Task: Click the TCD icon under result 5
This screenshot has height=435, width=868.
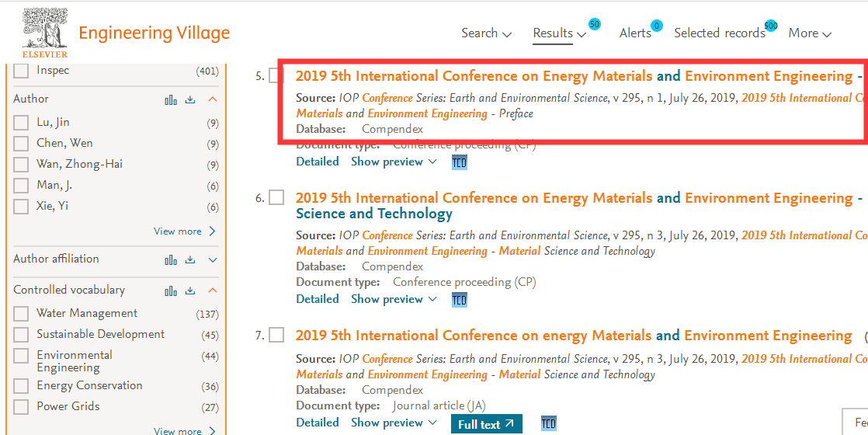Action: [459, 162]
